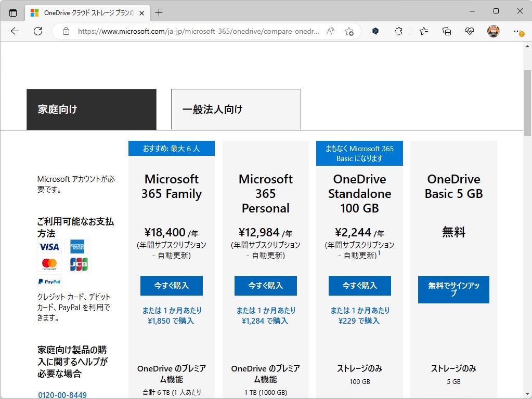
Task: Start Read aloud from the address bar
Action: pyautogui.click(x=330, y=31)
